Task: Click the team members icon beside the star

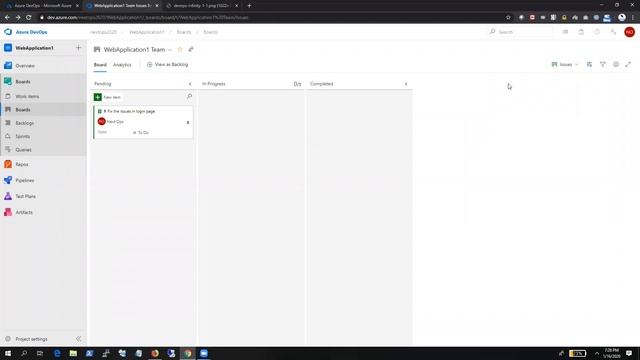Action: 191,49
